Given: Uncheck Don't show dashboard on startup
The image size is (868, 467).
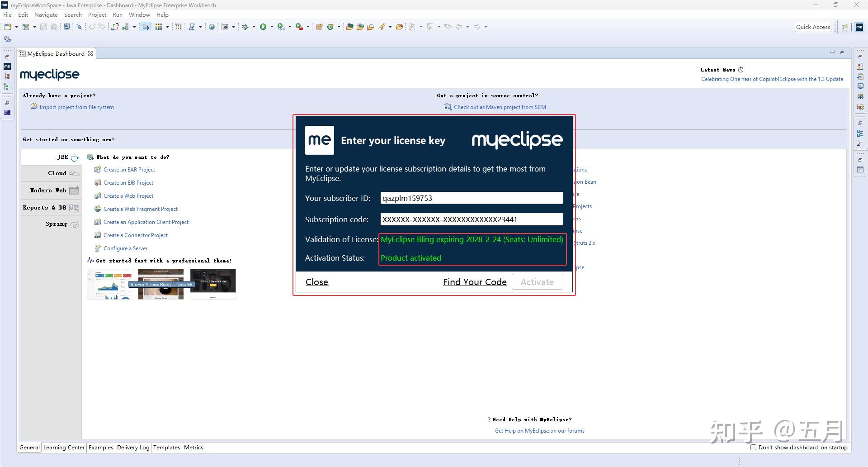Looking at the screenshot, I should tap(753, 447).
